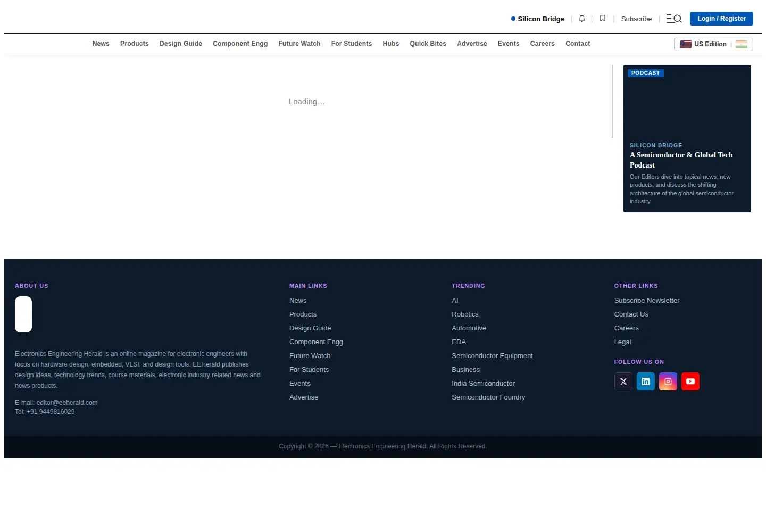
Task: Open the Instagram social icon
Action: click(668, 381)
